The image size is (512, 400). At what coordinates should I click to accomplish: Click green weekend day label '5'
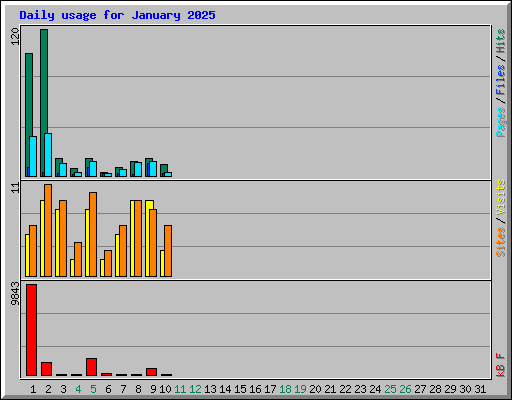click(x=93, y=389)
